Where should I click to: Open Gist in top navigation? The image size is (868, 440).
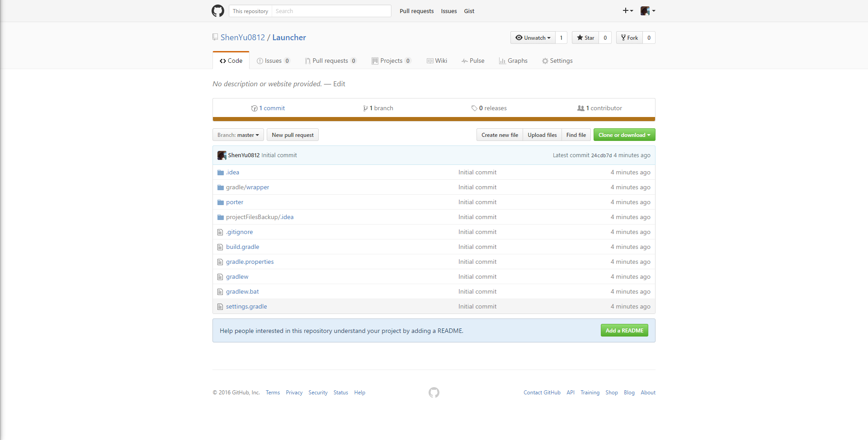coord(469,11)
